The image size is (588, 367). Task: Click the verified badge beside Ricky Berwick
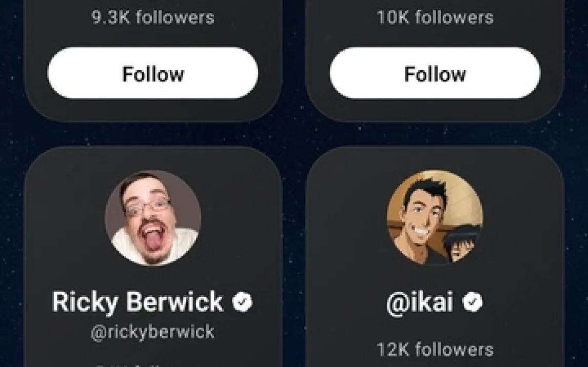242,302
